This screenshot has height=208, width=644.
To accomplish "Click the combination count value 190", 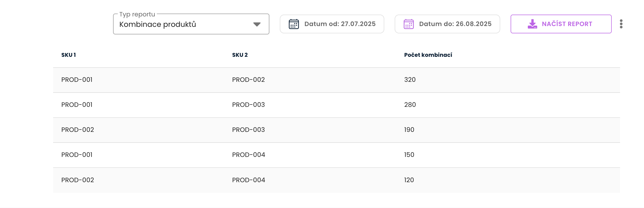I will point(409,130).
